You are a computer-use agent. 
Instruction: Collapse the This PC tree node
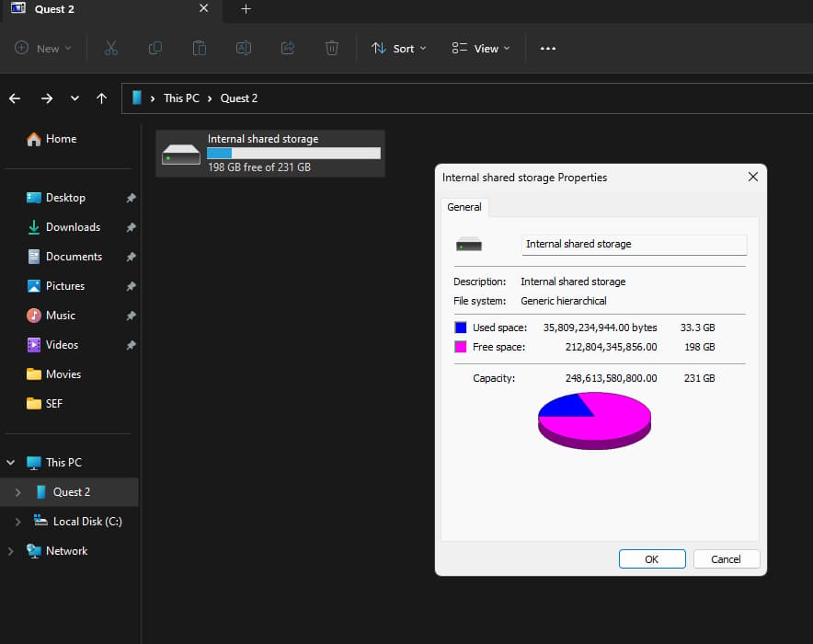click(10, 462)
